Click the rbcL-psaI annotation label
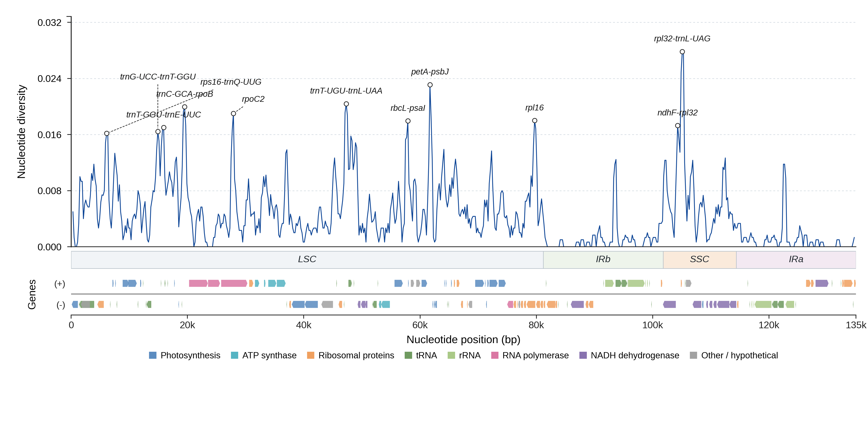The height and width of the screenshot is (422, 868). tap(408, 108)
